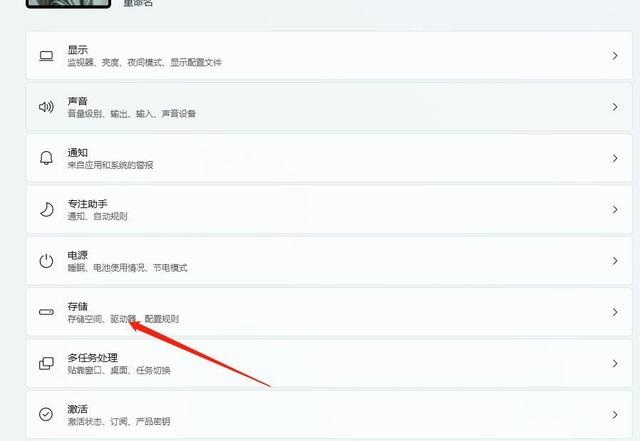Click the display monitor icon
The height and width of the screenshot is (441, 640).
[x=46, y=56]
